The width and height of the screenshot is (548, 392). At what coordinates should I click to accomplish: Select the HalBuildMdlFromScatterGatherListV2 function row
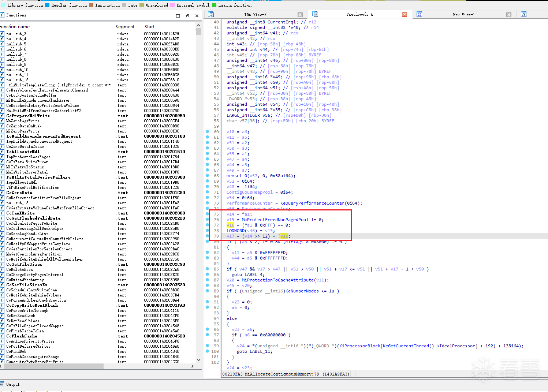coord(98,111)
